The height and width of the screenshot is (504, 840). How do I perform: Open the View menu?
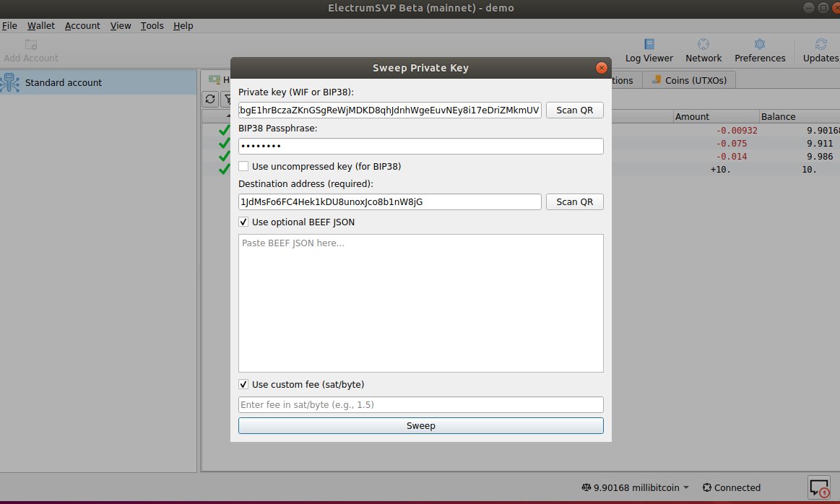(x=121, y=26)
